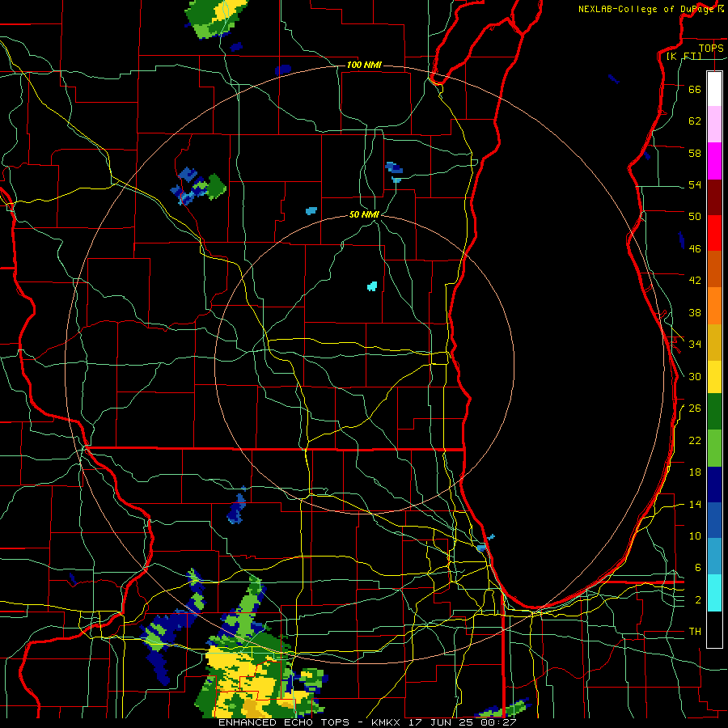The width and height of the screenshot is (728, 728).
Task: Select the 100 NMI range ring label
Action: coord(364,65)
